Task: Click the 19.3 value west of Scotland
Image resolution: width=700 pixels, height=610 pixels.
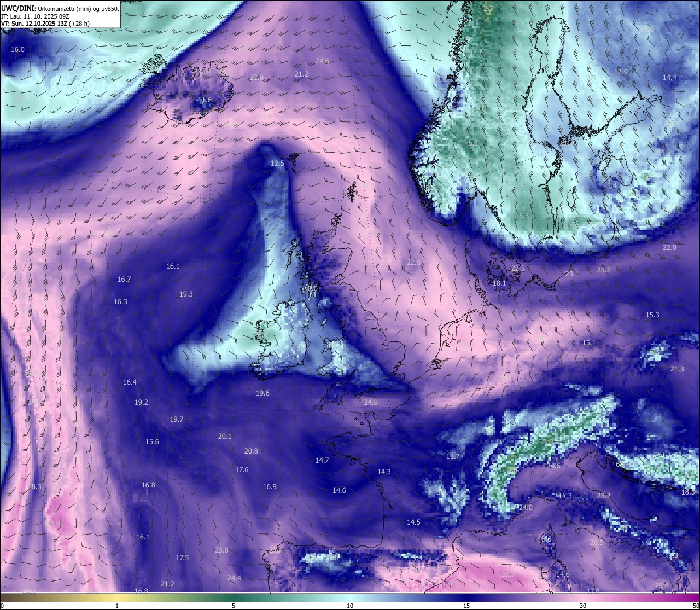Action: pyautogui.click(x=186, y=294)
